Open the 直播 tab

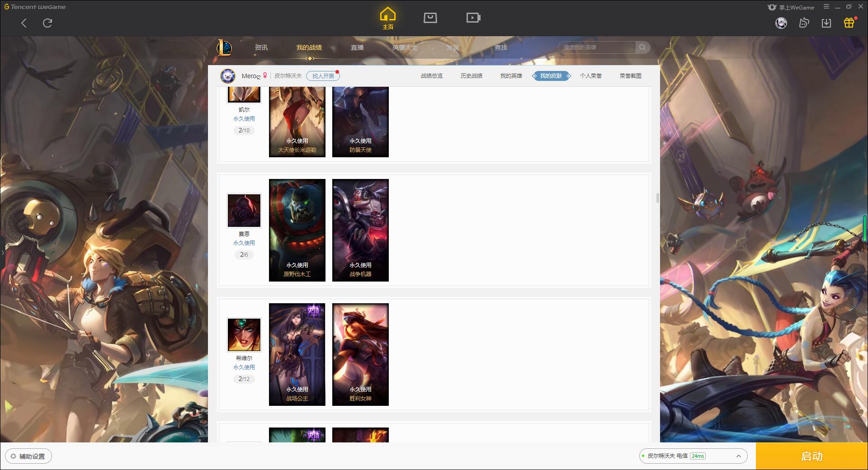click(357, 47)
